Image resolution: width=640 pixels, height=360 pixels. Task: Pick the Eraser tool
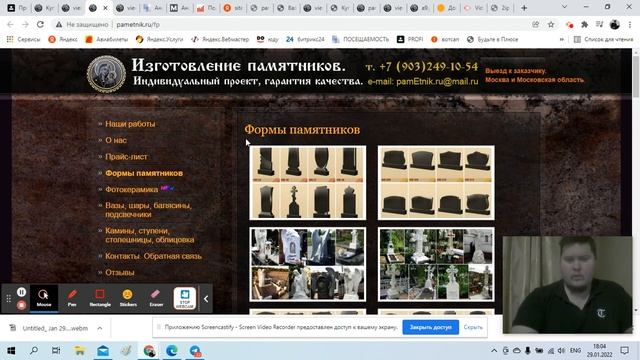156,298
